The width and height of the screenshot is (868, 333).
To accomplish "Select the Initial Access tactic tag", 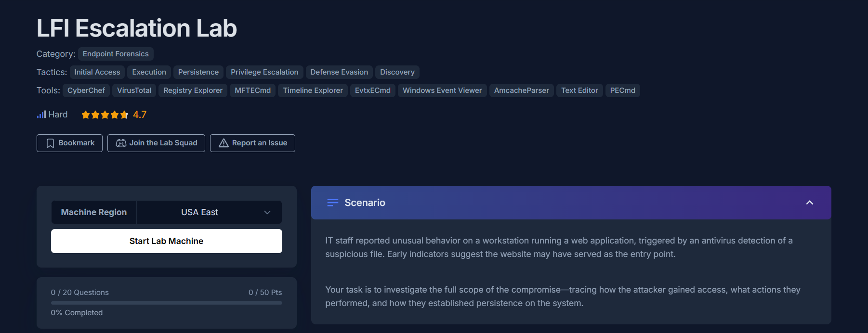I will 97,72.
